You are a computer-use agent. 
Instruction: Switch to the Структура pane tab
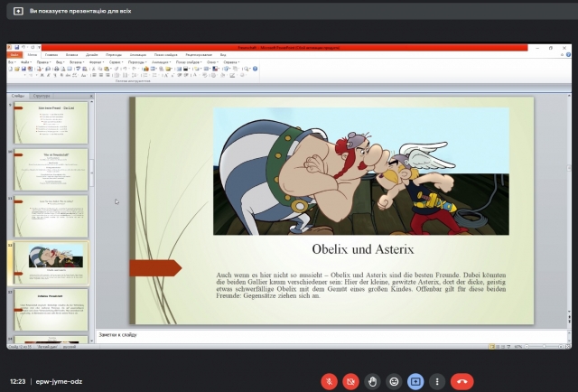tap(42, 95)
